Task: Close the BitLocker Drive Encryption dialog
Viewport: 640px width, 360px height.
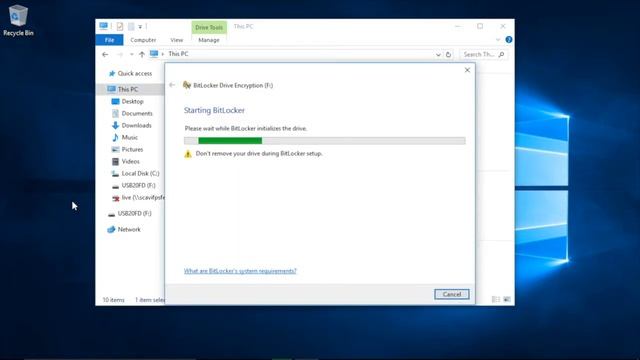Action: tap(467, 70)
